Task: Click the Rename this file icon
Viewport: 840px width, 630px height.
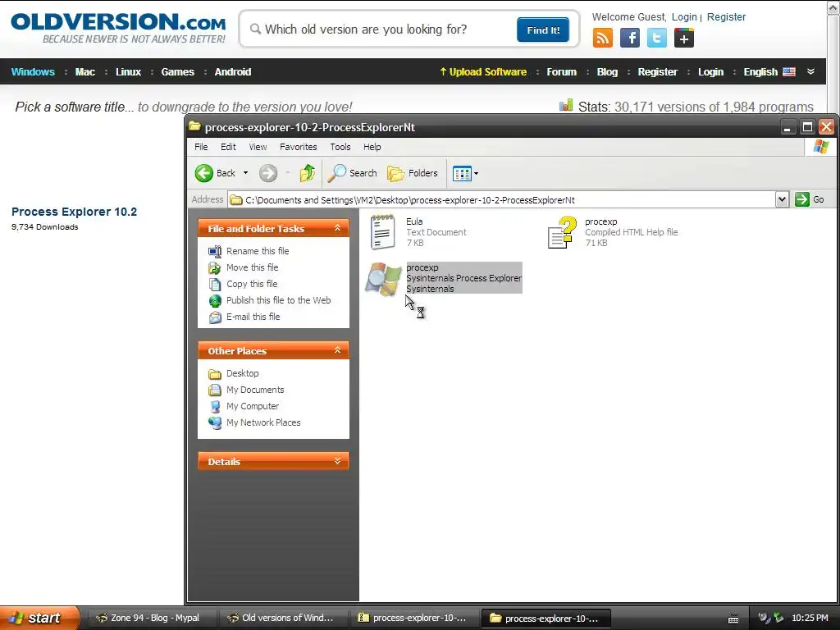Action: 215,251
